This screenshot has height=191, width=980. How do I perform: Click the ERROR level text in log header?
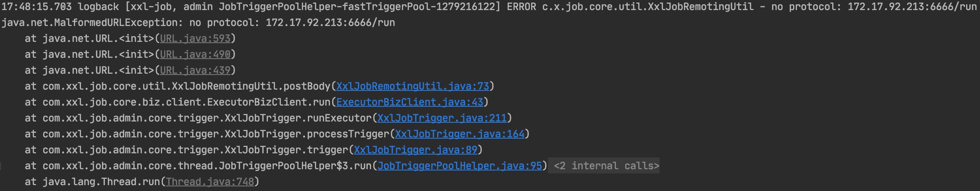tap(521, 7)
